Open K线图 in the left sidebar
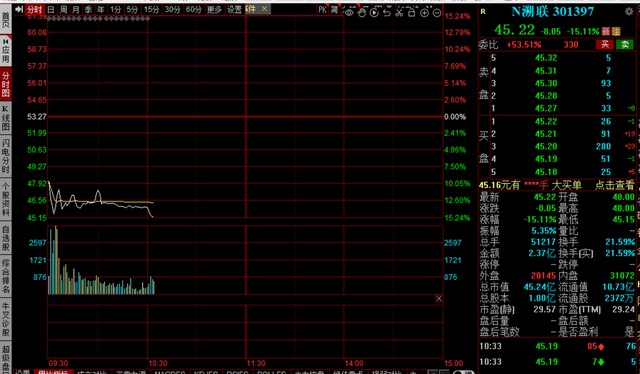The width and height of the screenshot is (640, 374). (5, 118)
